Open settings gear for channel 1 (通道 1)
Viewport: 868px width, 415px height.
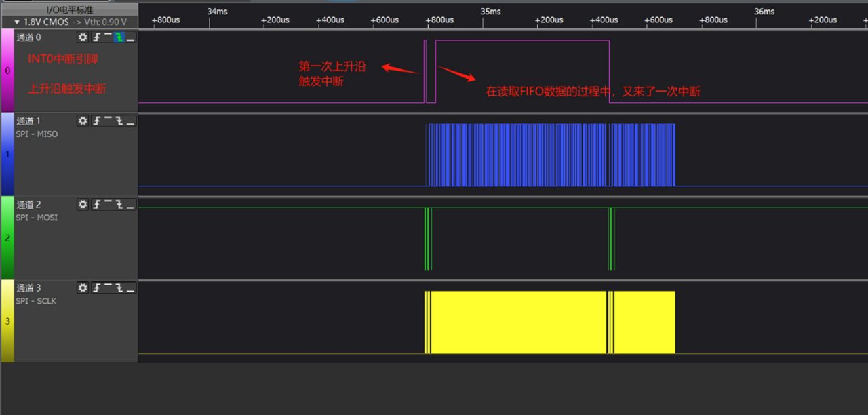pyautogui.click(x=83, y=121)
